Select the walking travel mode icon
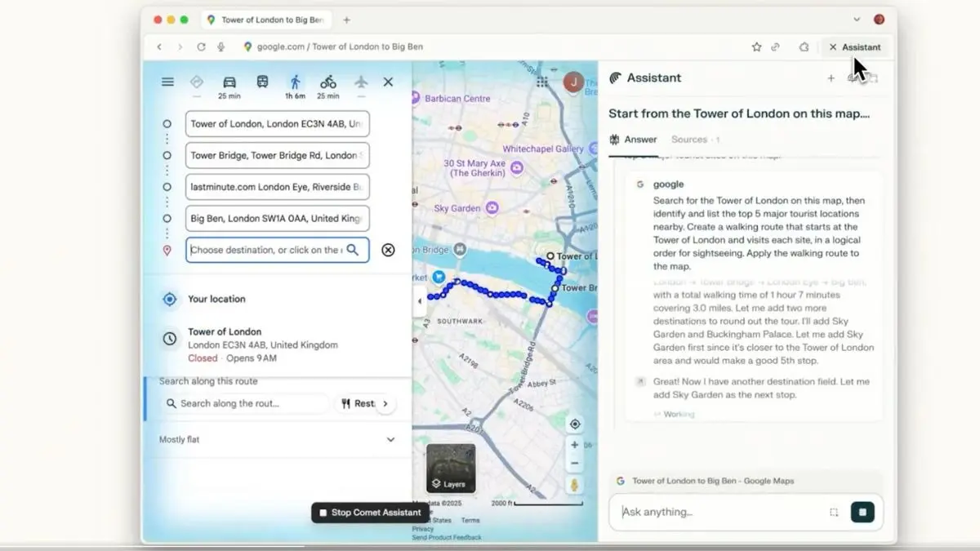 point(295,82)
